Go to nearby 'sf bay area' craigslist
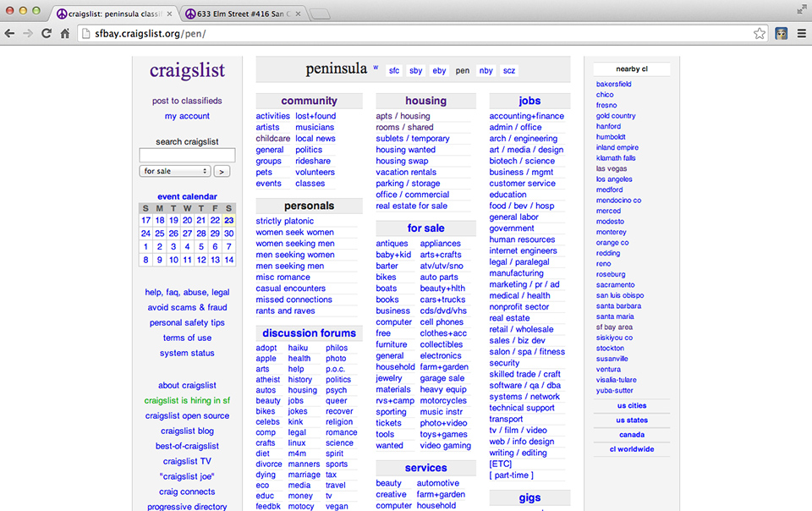This screenshot has height=511, width=812. 614,327
